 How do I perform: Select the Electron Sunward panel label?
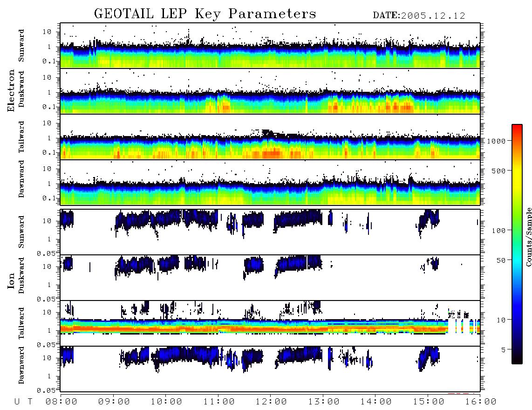click(x=21, y=46)
